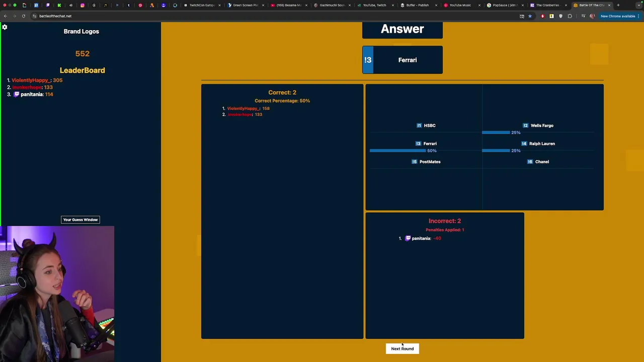This screenshot has height=362, width=644.
Task: Click the Chrome profile avatar
Action: click(x=592, y=16)
